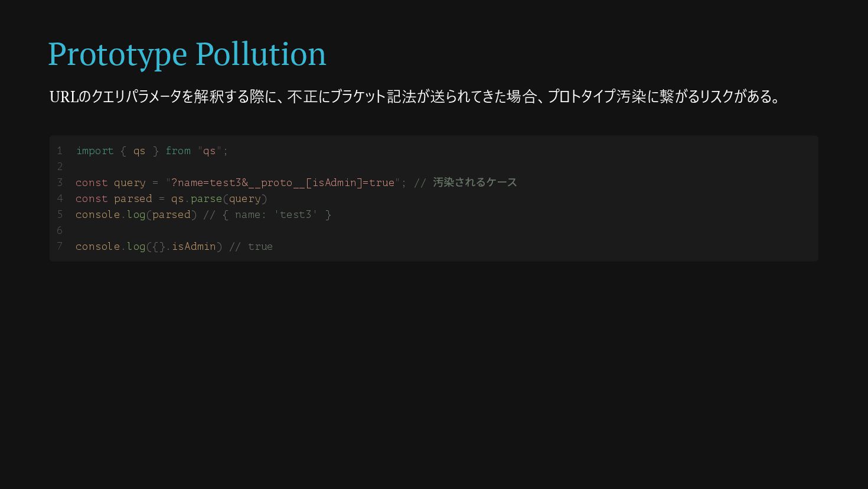
Task: Click the 'import' keyword on line 1
Action: [94, 151]
